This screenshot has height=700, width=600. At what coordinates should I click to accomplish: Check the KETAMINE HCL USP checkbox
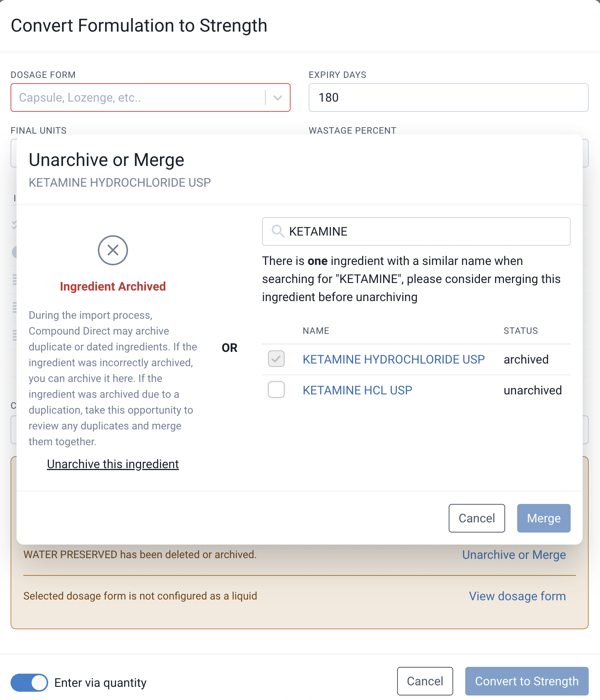pos(276,390)
